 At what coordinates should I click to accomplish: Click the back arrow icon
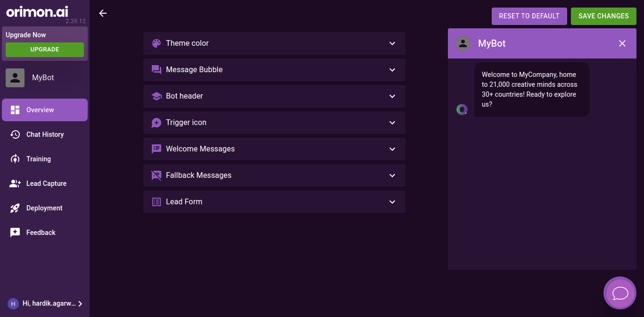click(x=103, y=13)
